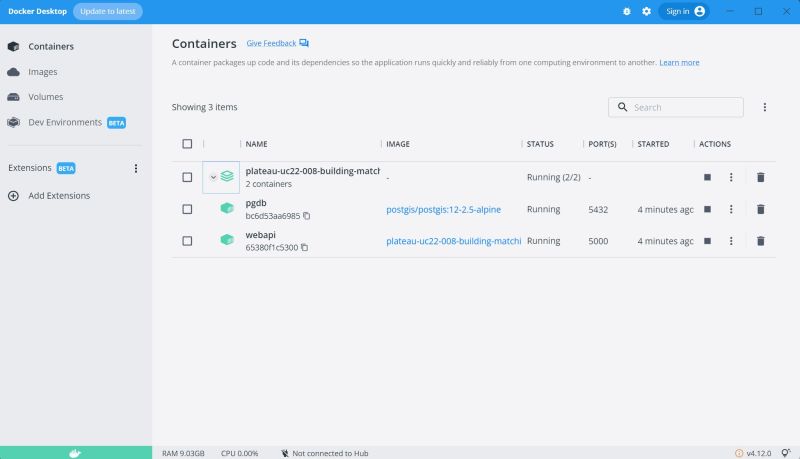The height and width of the screenshot is (459, 800).
Task: Open Docker settings gear icon
Action: pos(646,11)
